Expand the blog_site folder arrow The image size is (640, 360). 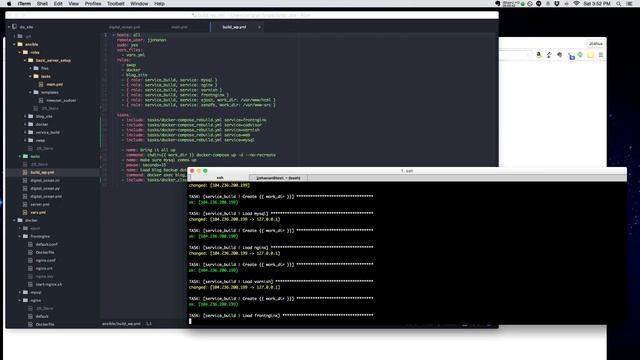coord(25,116)
